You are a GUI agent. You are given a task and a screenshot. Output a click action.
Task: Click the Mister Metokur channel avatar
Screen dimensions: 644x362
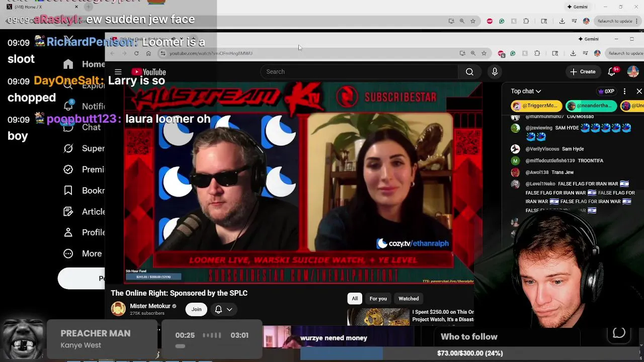click(118, 309)
